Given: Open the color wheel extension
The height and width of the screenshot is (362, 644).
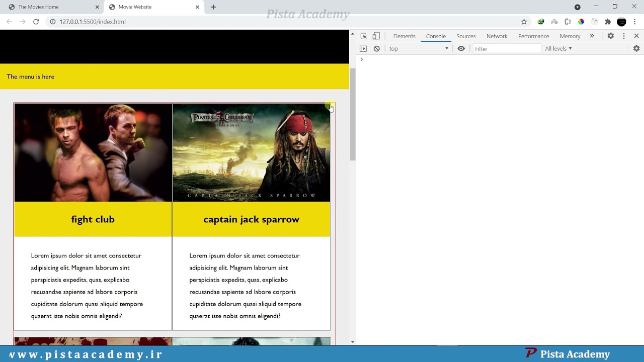Looking at the screenshot, I should (581, 22).
